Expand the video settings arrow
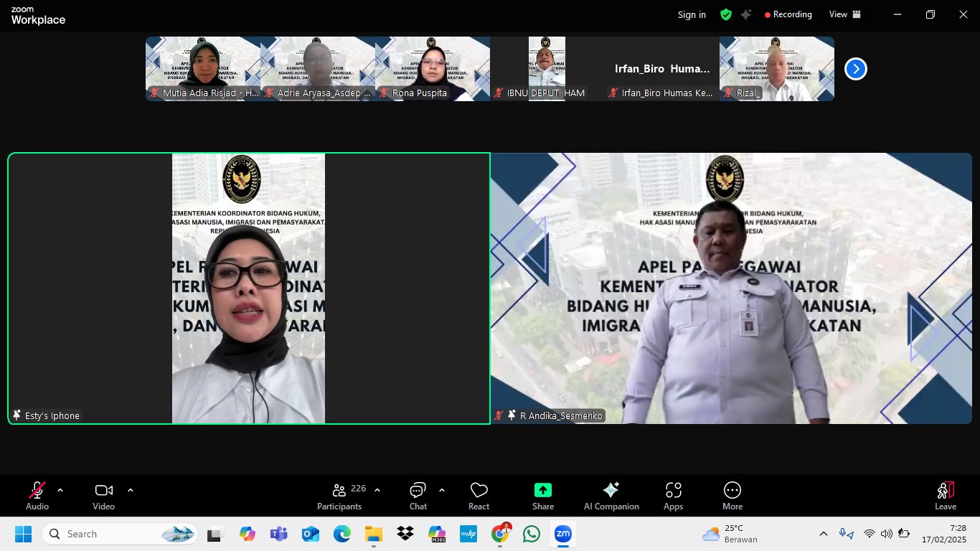Viewport: 980px width, 551px height. [131, 491]
